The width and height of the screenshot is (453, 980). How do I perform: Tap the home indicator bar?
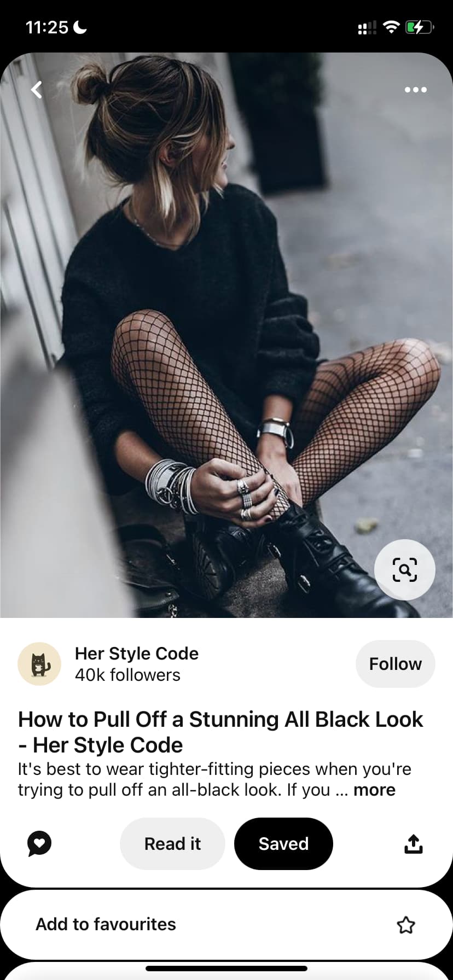click(x=226, y=969)
